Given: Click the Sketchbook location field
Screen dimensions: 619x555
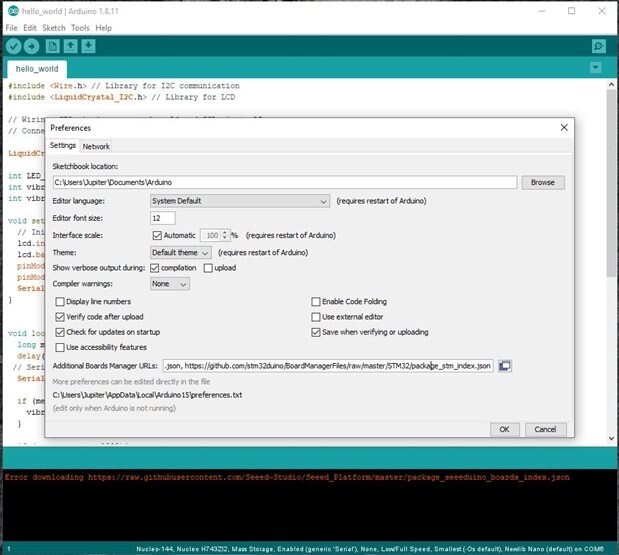Looking at the screenshot, I should point(285,182).
